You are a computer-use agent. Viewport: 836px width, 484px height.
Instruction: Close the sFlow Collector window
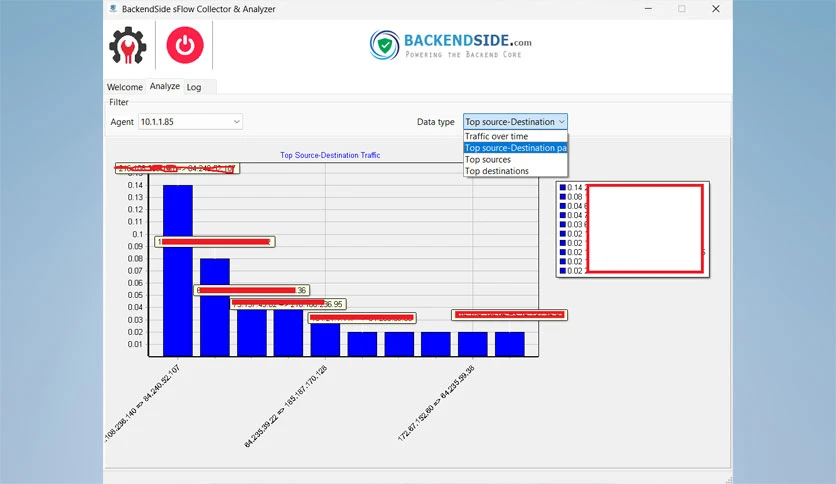click(716, 9)
